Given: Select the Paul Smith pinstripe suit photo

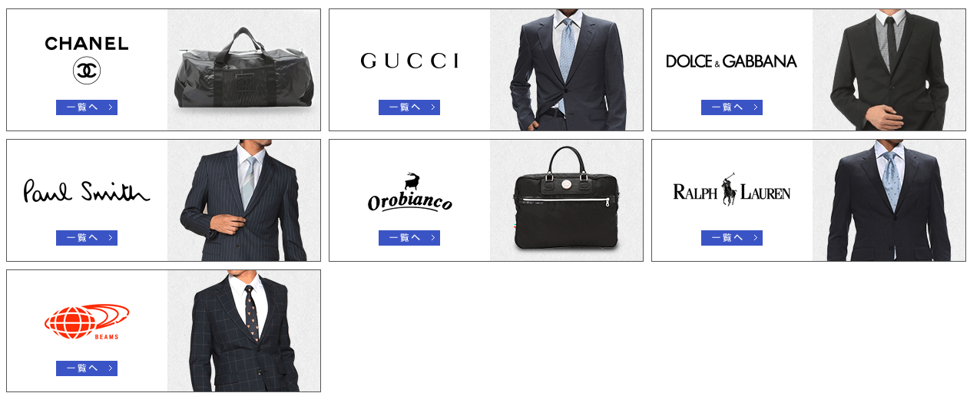Looking at the screenshot, I should tap(243, 200).
